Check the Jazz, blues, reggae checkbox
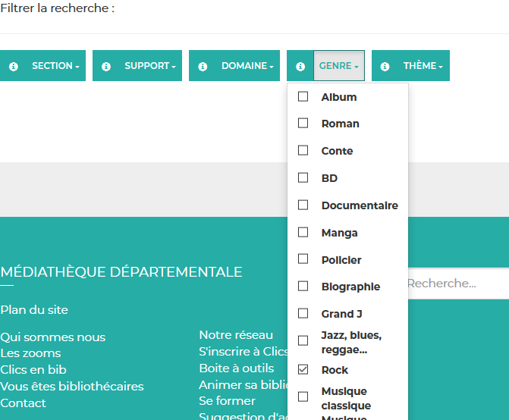 (x=303, y=340)
